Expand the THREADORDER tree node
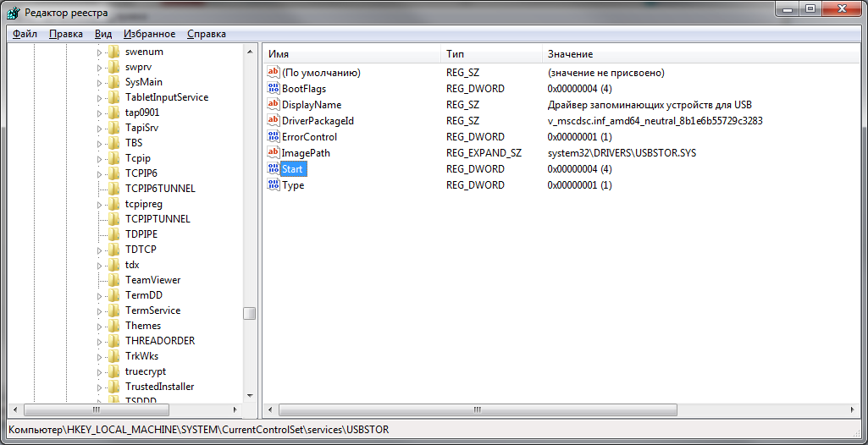The height and width of the screenshot is (445, 868). coord(100,341)
